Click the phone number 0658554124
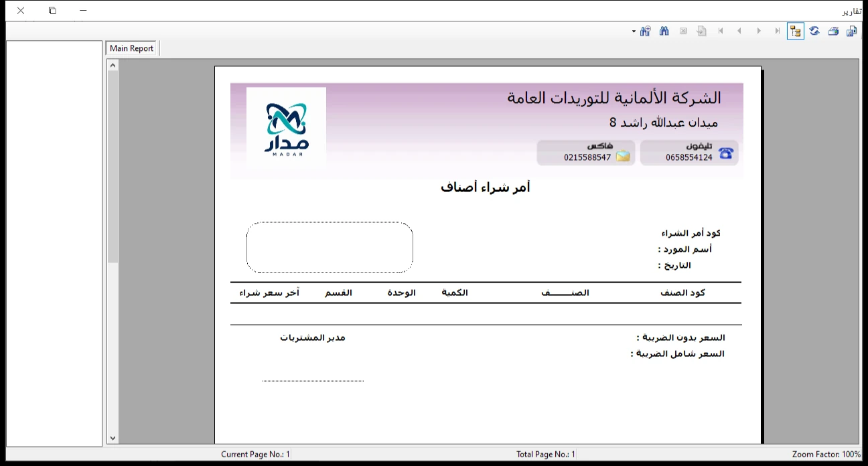 tap(689, 158)
